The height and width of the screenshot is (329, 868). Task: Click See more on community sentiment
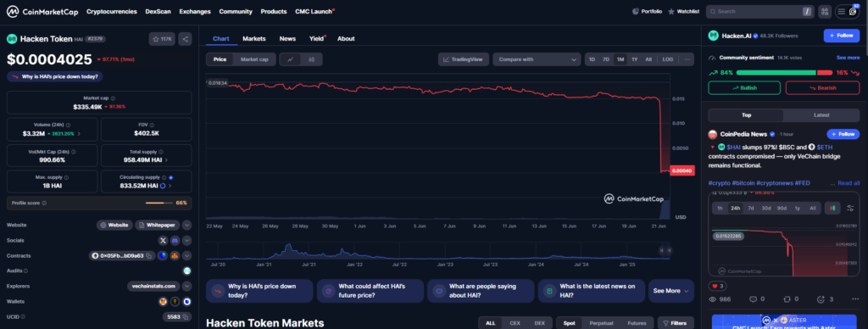(x=848, y=58)
